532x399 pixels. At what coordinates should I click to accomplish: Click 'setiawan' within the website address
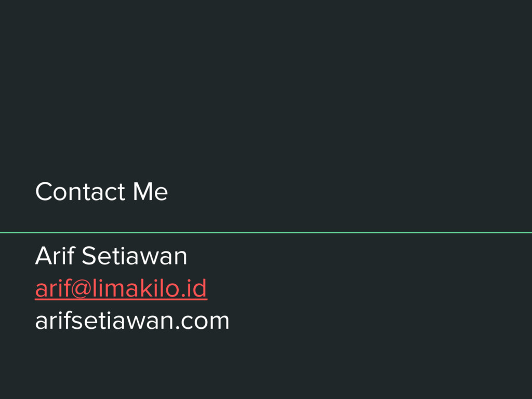(124, 321)
